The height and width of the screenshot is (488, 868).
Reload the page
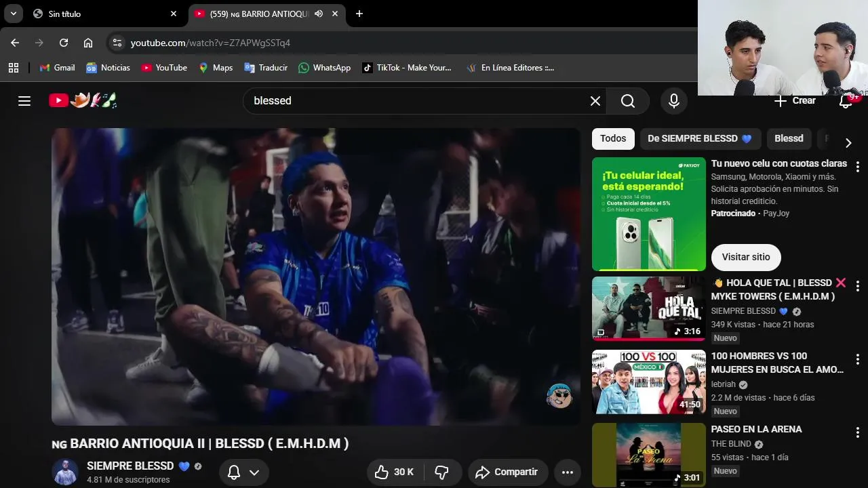pyautogui.click(x=64, y=43)
